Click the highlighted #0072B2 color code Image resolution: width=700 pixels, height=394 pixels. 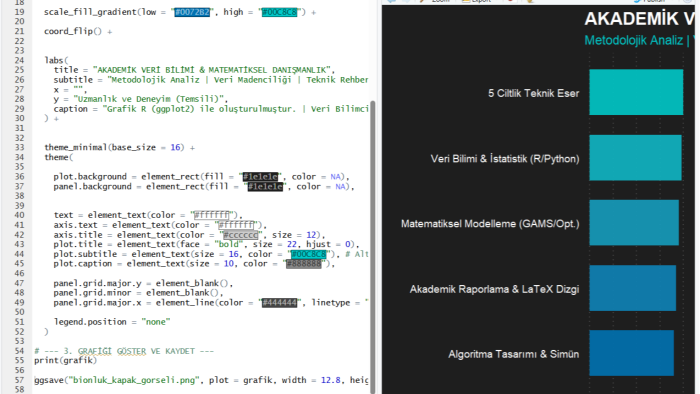[x=192, y=12]
